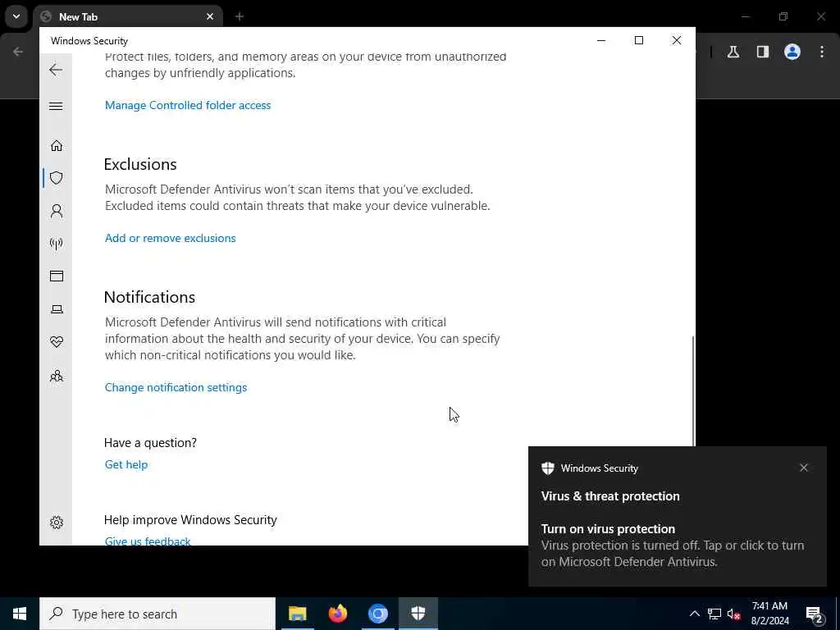This screenshot has width=840, height=630.
Task: Add a new tab in Chrome
Action: [240, 16]
